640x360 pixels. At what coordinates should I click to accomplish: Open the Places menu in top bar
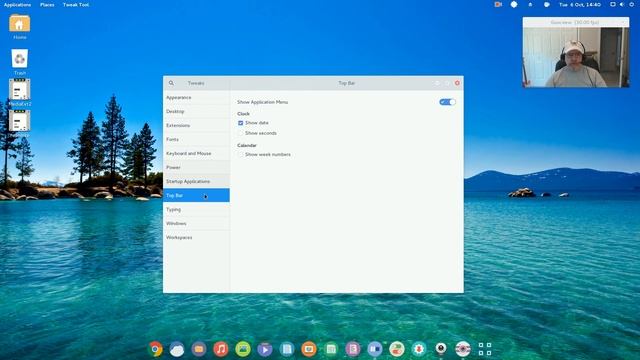click(x=47, y=4)
